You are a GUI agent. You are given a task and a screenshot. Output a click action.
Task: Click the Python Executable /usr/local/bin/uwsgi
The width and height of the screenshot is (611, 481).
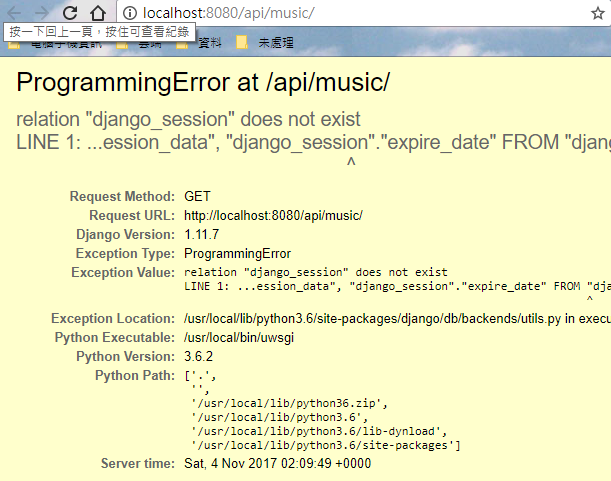pyautogui.click(x=239, y=337)
